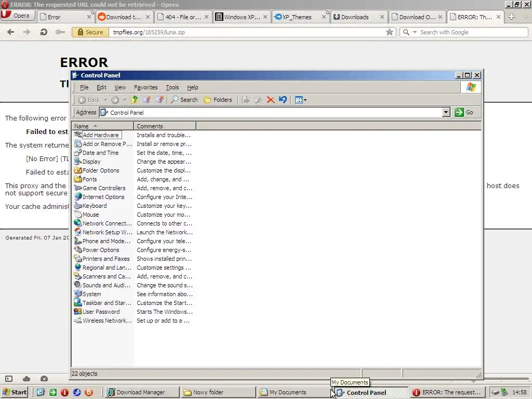Image resolution: width=532 pixels, height=399 pixels.
Task: Open the View menu in Control Panel
Action: click(x=120, y=87)
